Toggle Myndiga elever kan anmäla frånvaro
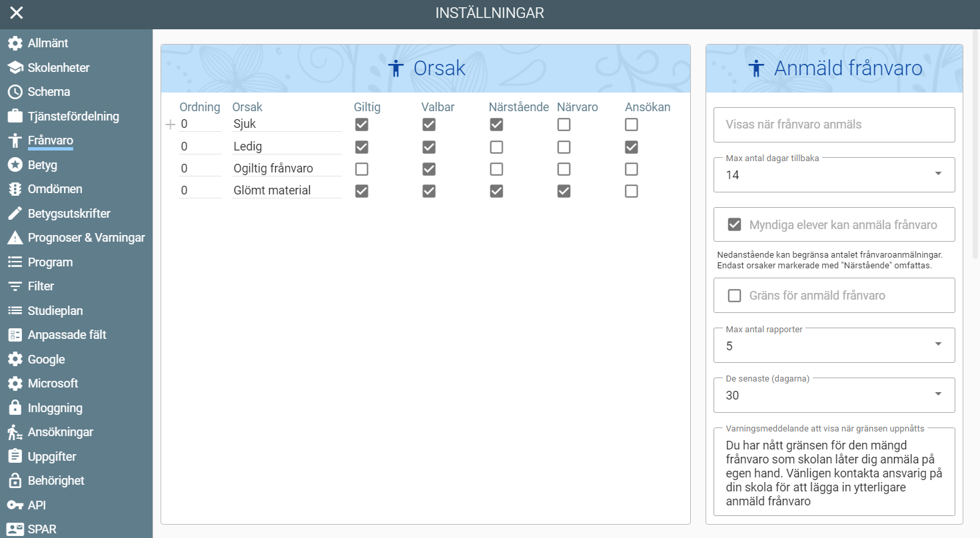Viewport: 980px width, 538px height. [735, 225]
